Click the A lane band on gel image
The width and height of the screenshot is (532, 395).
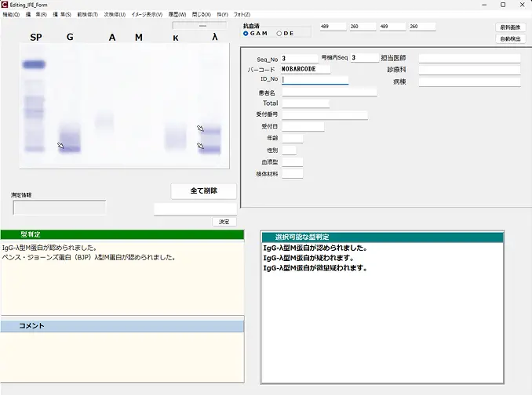click(x=104, y=121)
